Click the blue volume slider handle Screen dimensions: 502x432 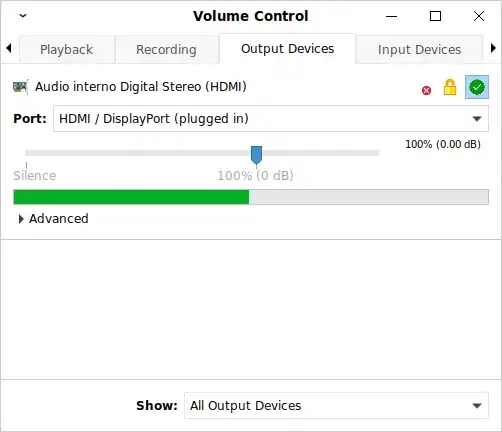pos(256,156)
